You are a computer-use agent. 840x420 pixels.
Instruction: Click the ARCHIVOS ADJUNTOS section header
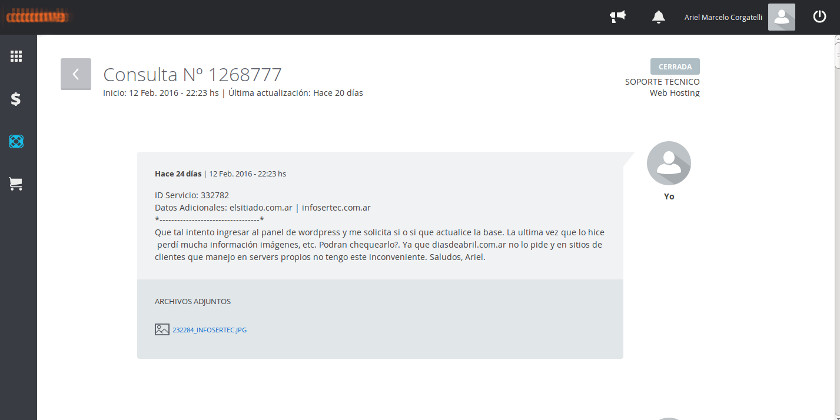point(193,301)
